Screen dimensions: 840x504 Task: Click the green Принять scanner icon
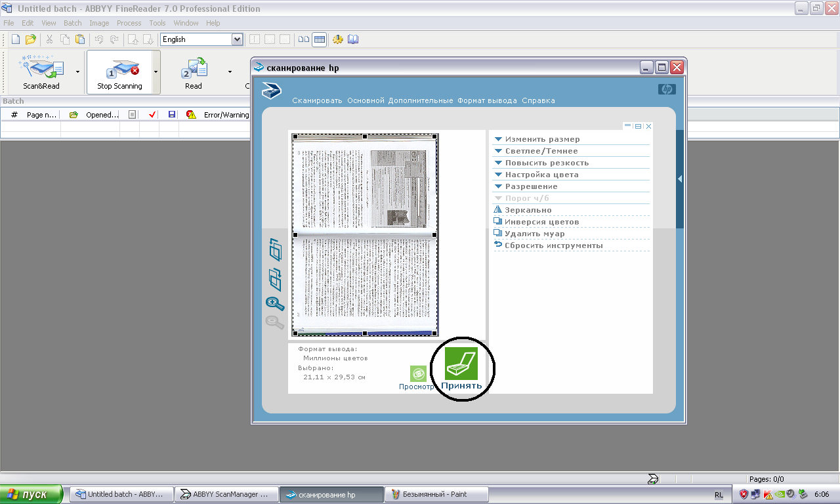click(x=461, y=364)
